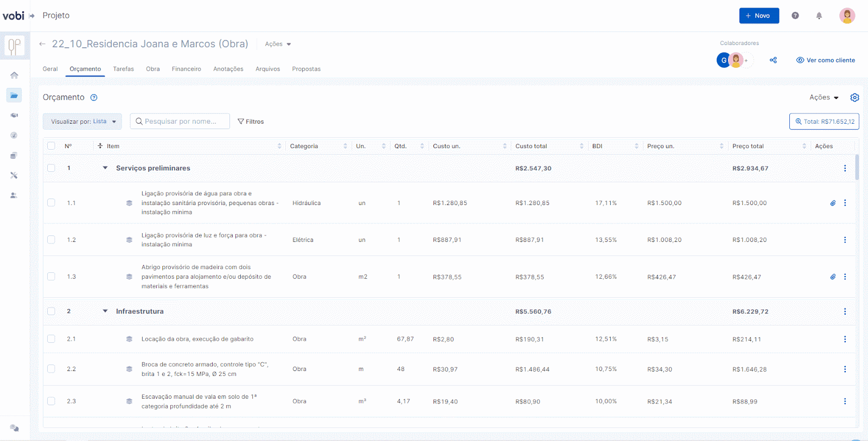This screenshot has width=868, height=441.
Task: Open more options for Serviços preliminares row
Action: coord(845,168)
